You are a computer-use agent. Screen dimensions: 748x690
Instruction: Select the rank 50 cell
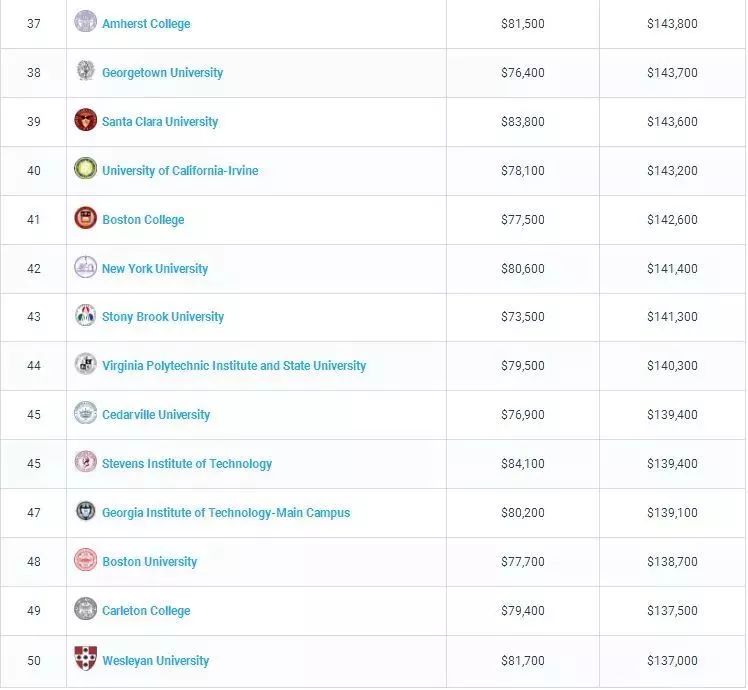(34, 661)
